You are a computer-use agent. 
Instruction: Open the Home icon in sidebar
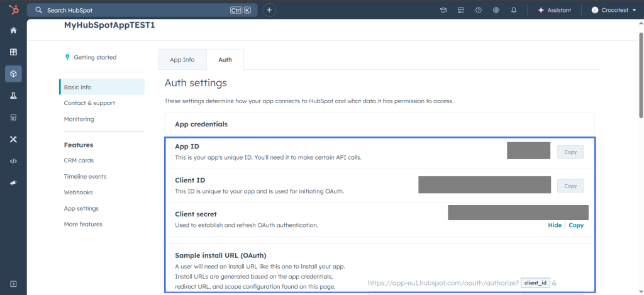click(13, 30)
